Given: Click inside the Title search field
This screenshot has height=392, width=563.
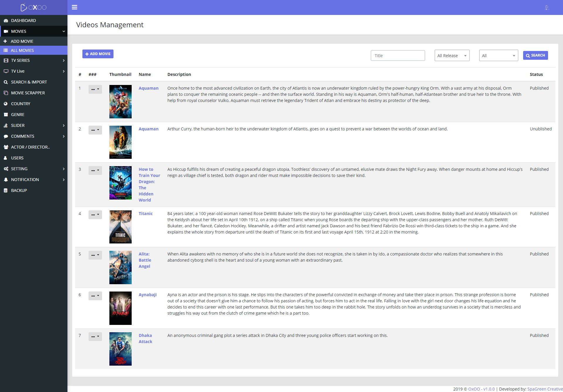Looking at the screenshot, I should tap(398, 55).
